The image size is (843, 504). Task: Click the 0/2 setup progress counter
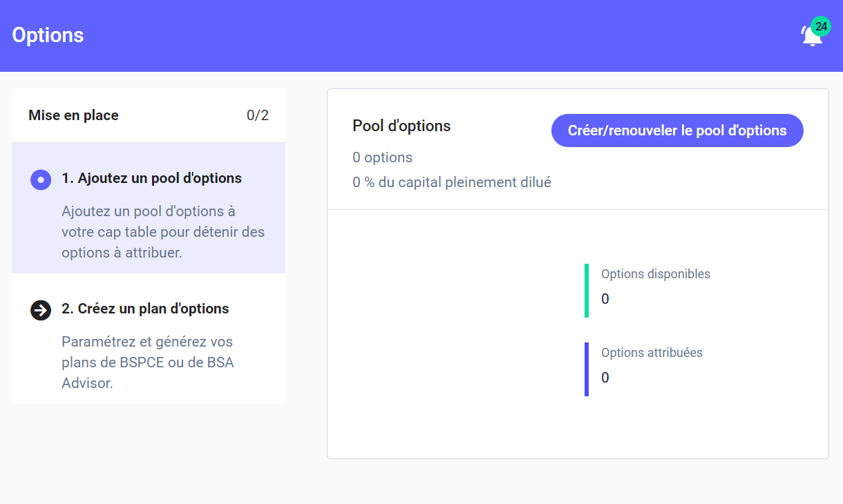coord(257,115)
